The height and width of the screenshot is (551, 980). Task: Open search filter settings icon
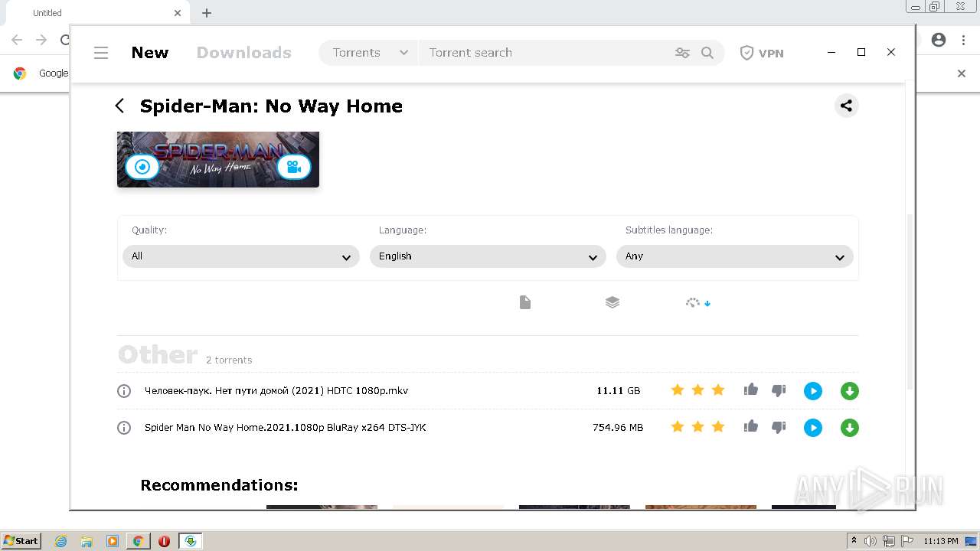click(x=682, y=53)
